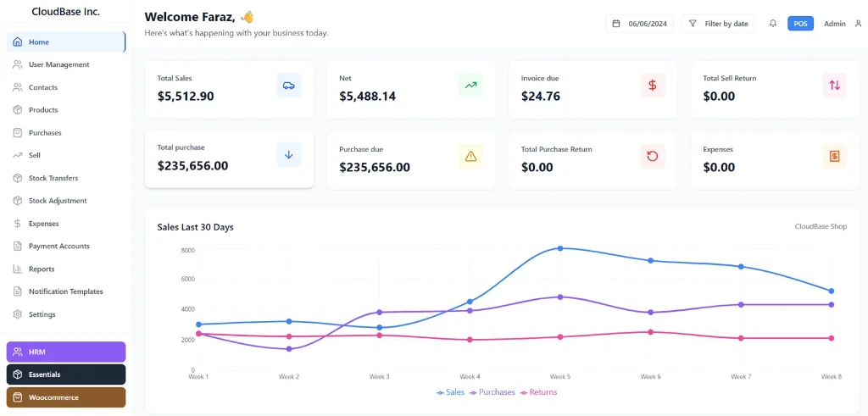868x416 pixels.
Task: Navigate to Products
Action: (x=66, y=110)
